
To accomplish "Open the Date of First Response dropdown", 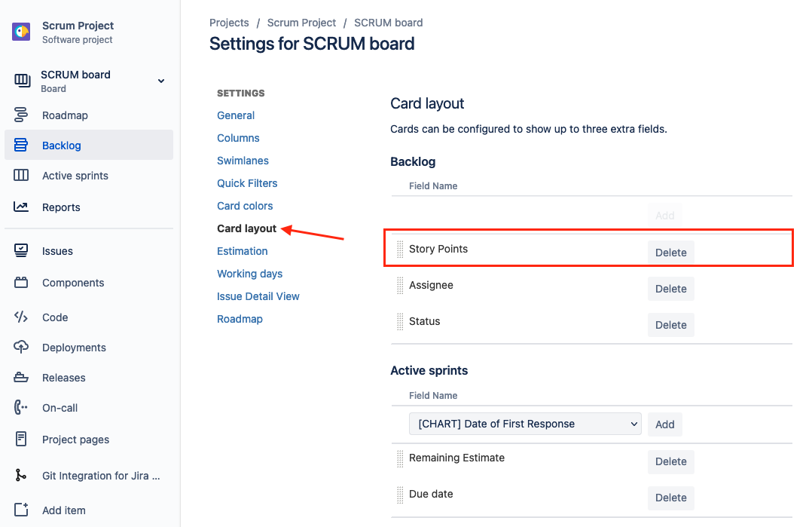I will click(525, 424).
